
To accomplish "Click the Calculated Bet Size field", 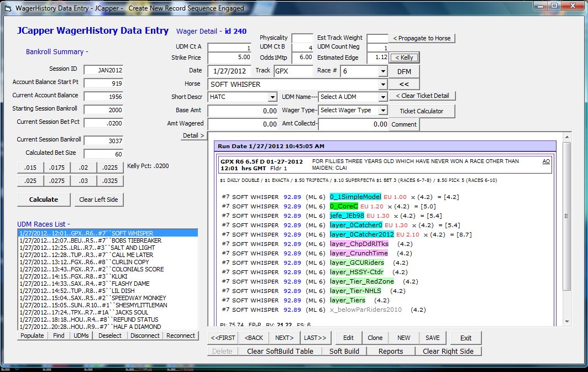I will [x=103, y=154].
